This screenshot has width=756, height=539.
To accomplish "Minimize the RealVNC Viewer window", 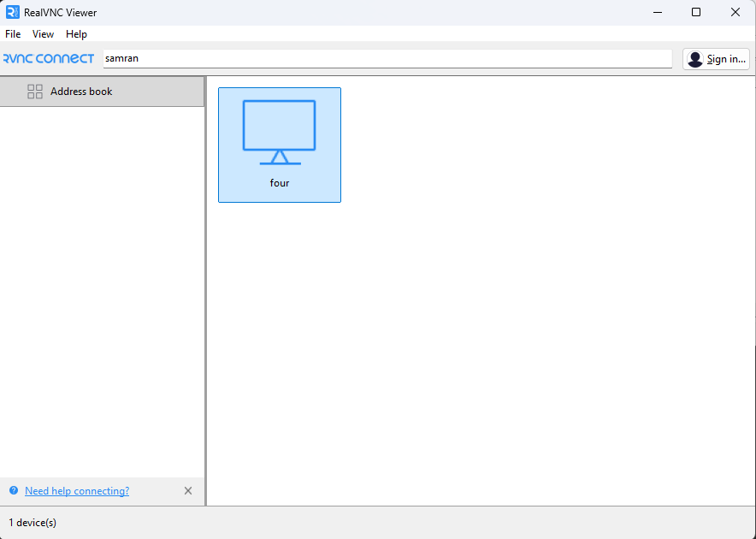I will point(657,12).
